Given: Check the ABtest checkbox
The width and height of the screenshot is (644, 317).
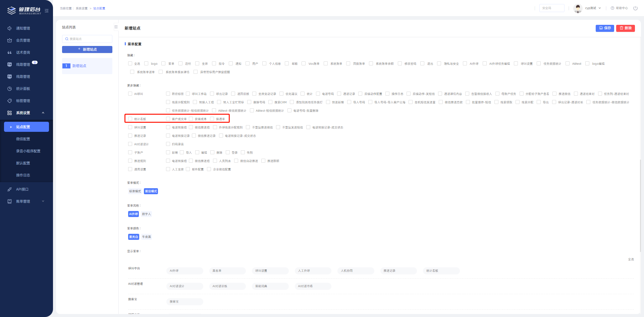Looking at the screenshot, I should [568, 63].
